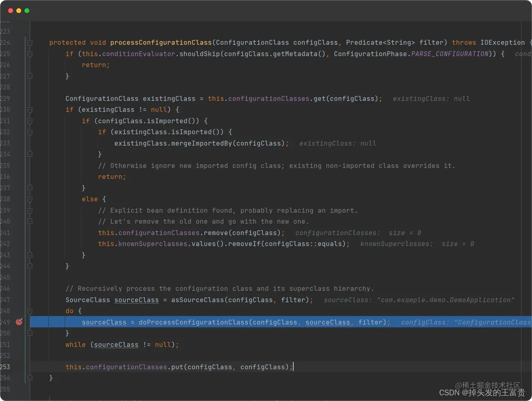
Task: Collapse the do block fold marker
Action: 30,311
